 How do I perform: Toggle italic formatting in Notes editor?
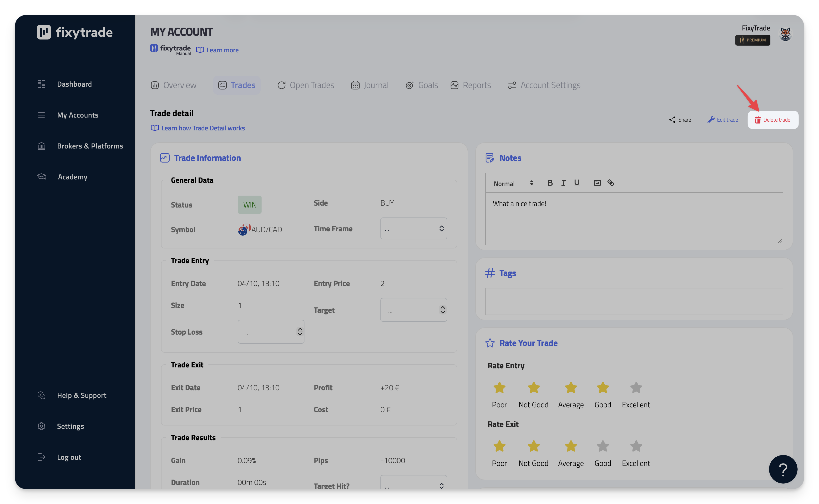563,183
